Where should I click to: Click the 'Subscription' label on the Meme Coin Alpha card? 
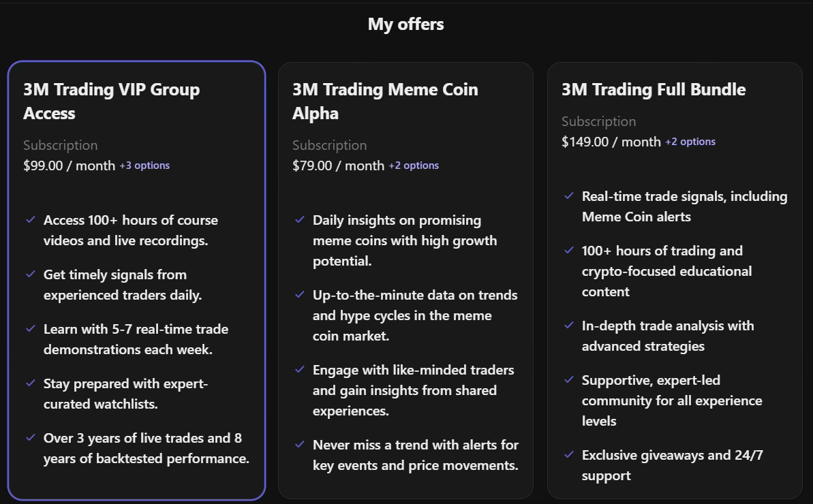329,145
